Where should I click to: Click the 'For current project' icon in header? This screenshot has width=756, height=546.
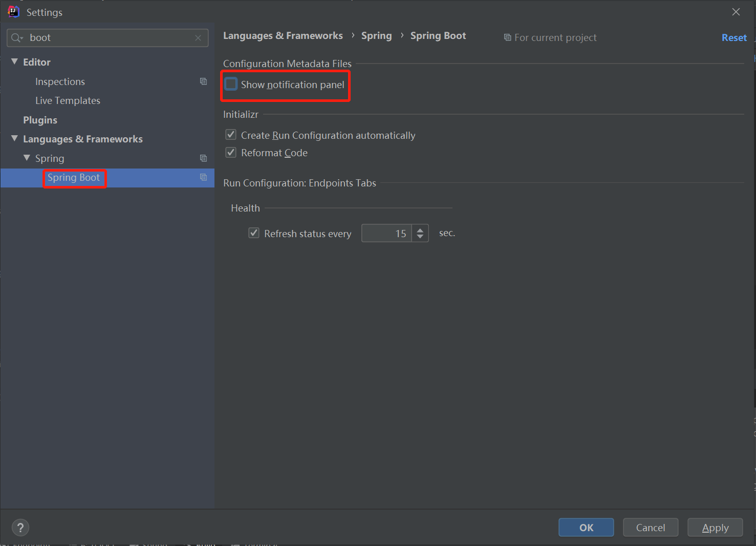tap(507, 37)
